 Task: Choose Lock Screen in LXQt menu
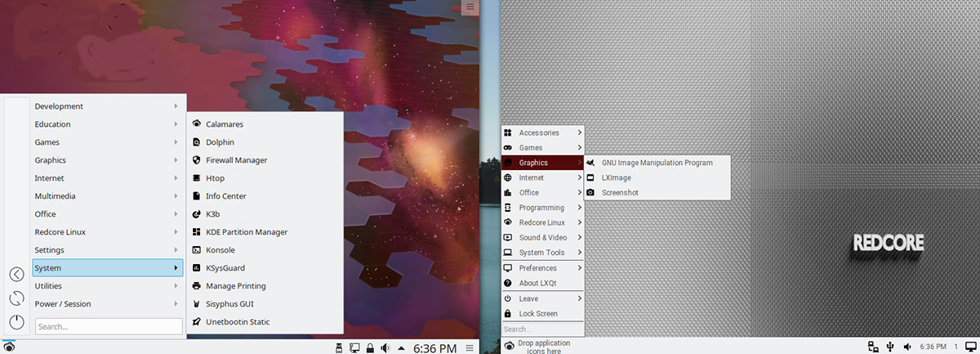543,314
